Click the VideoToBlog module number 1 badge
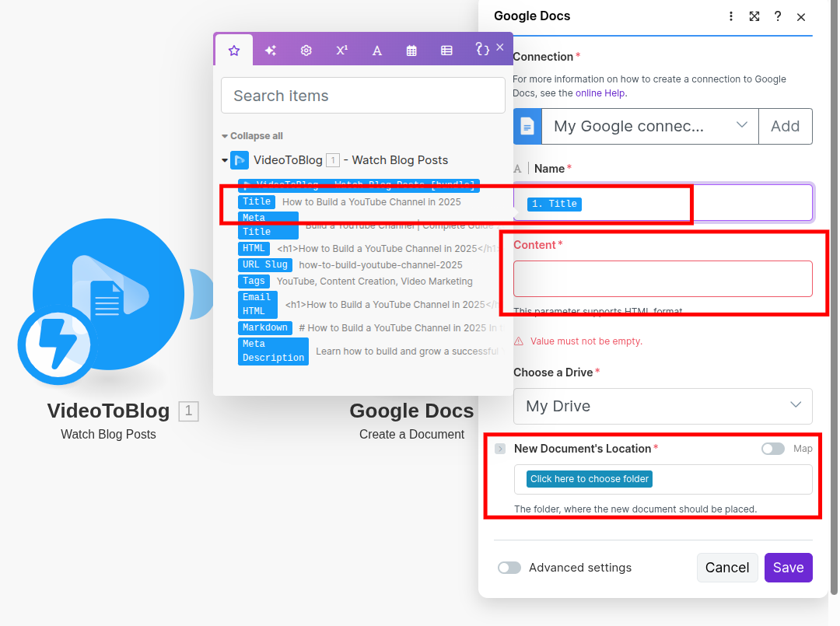Viewport: 840px width, 626px height. point(188,411)
